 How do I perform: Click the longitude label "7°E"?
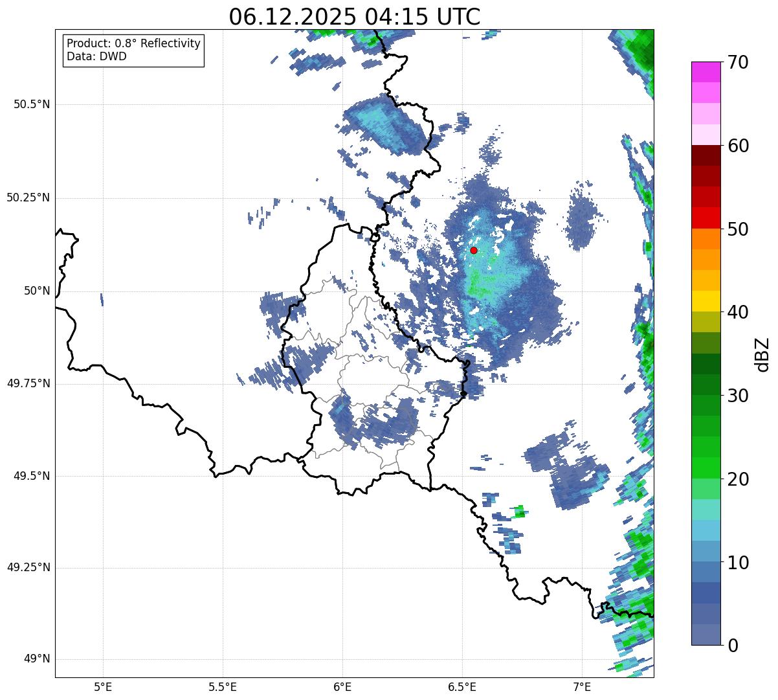click(582, 687)
